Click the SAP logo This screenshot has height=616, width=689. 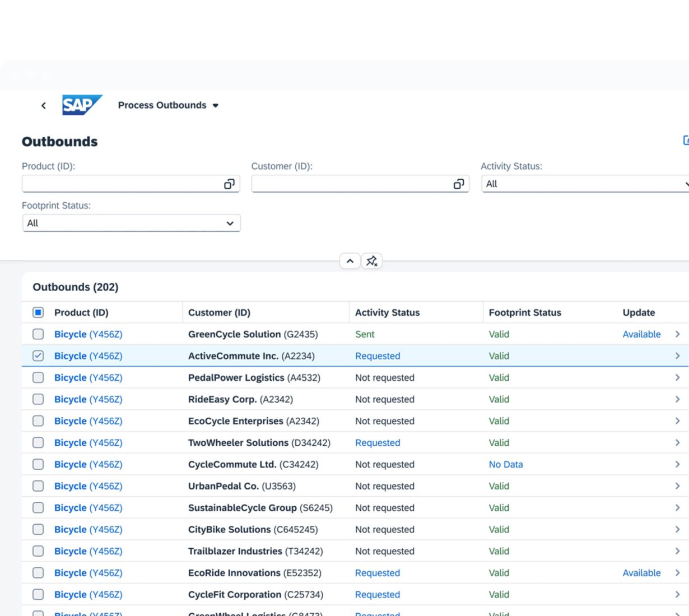(82, 105)
